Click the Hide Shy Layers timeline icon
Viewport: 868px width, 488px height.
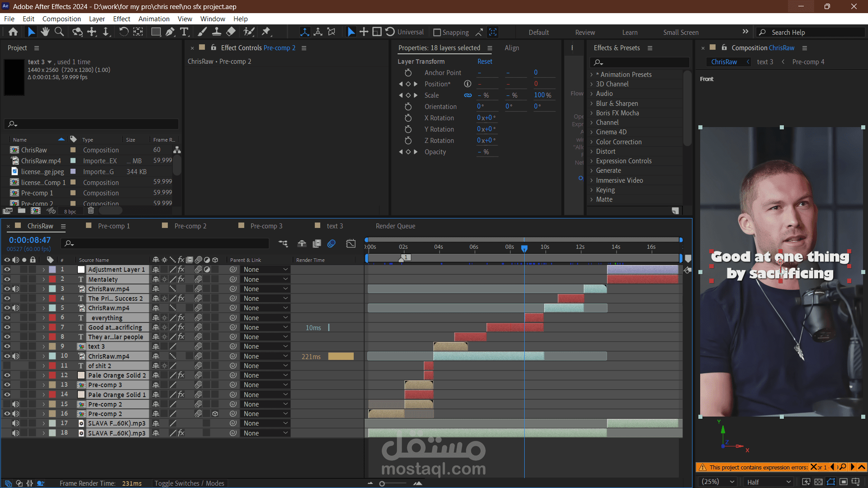tap(302, 244)
